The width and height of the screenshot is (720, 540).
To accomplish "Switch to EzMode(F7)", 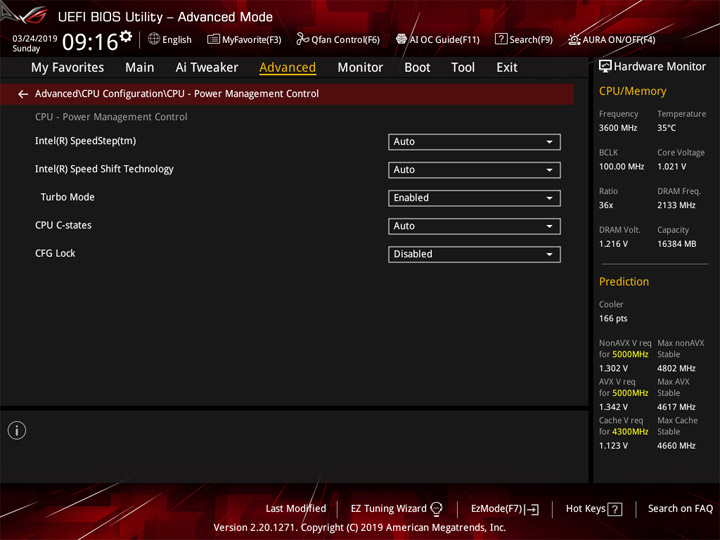I will [505, 509].
